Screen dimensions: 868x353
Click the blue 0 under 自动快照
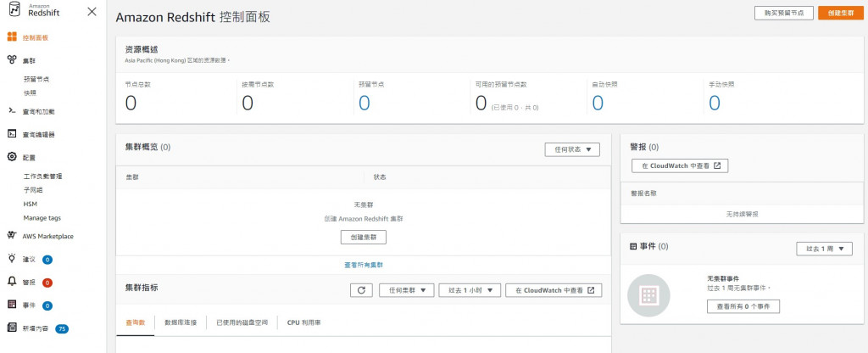coord(598,103)
